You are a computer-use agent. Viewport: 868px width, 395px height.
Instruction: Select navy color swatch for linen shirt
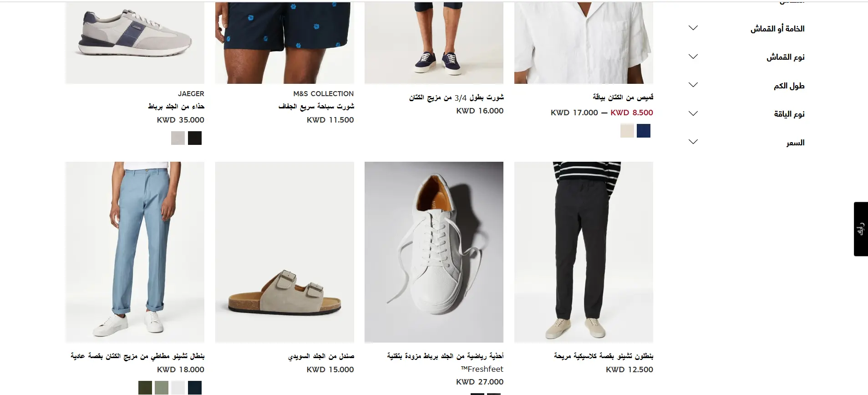click(x=644, y=131)
